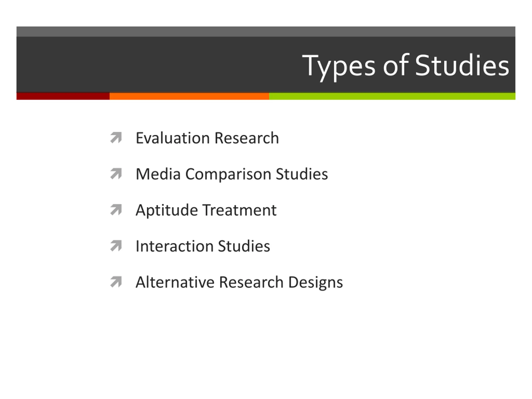Select the Media Comparison Studies line
The width and height of the screenshot is (532, 399).
coord(232,174)
